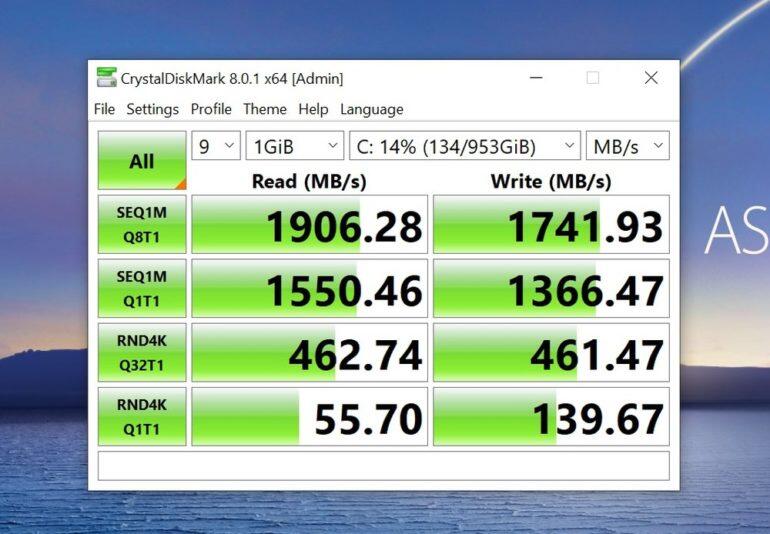Click the CrystalDiskMark 8.0.1 x64 title text
770x534 pixels.
coord(232,79)
